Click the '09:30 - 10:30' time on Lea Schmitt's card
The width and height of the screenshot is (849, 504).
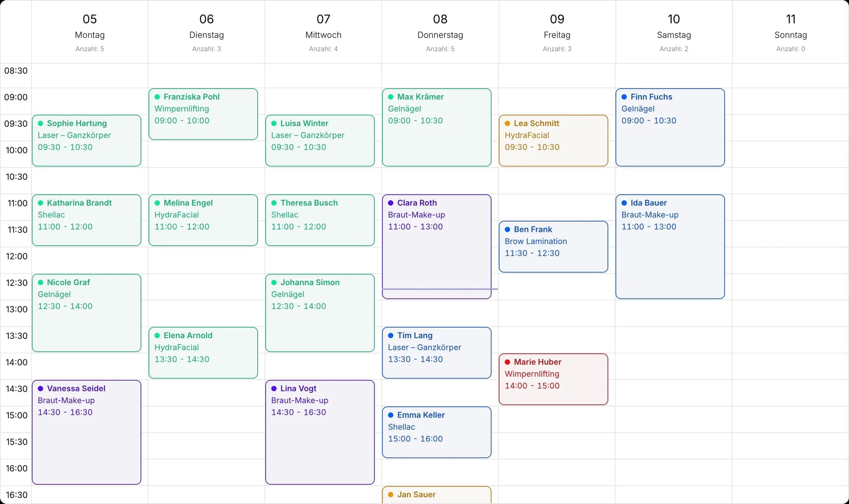pos(532,147)
